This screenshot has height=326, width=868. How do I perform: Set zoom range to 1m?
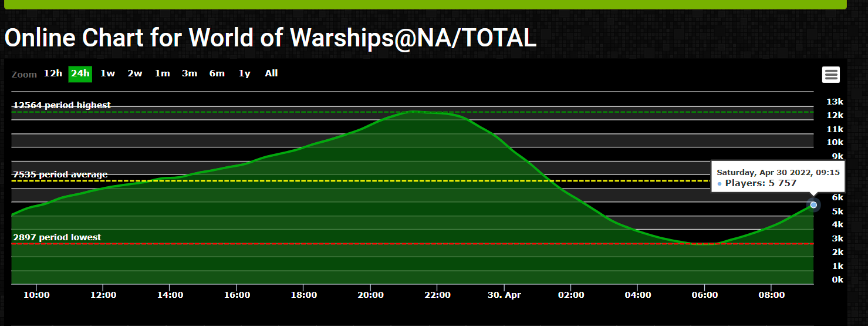(163, 74)
